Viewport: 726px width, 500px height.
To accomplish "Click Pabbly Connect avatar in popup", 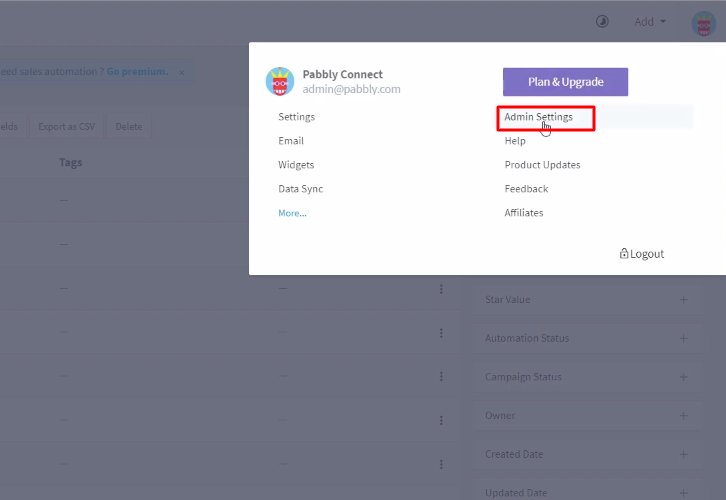I will 280,81.
